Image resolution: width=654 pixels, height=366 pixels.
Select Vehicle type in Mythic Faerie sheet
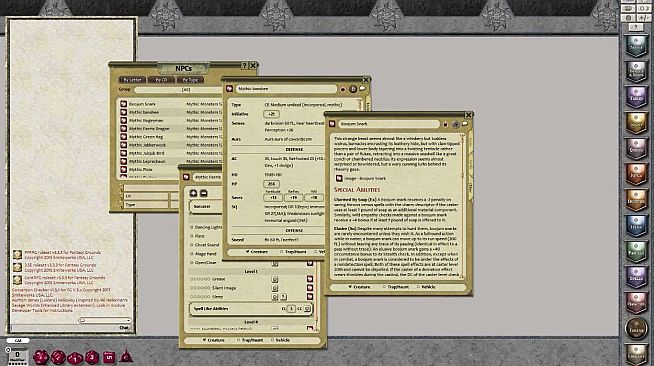point(280,340)
